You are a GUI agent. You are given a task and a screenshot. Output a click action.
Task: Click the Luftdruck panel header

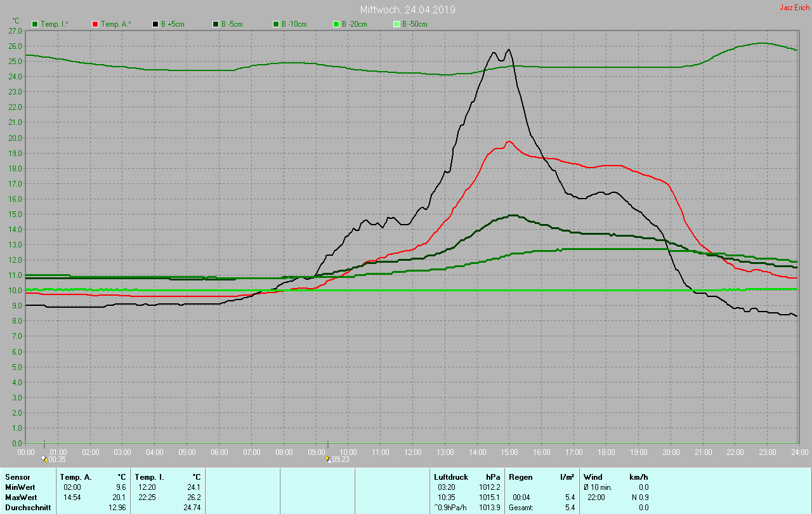451,477
